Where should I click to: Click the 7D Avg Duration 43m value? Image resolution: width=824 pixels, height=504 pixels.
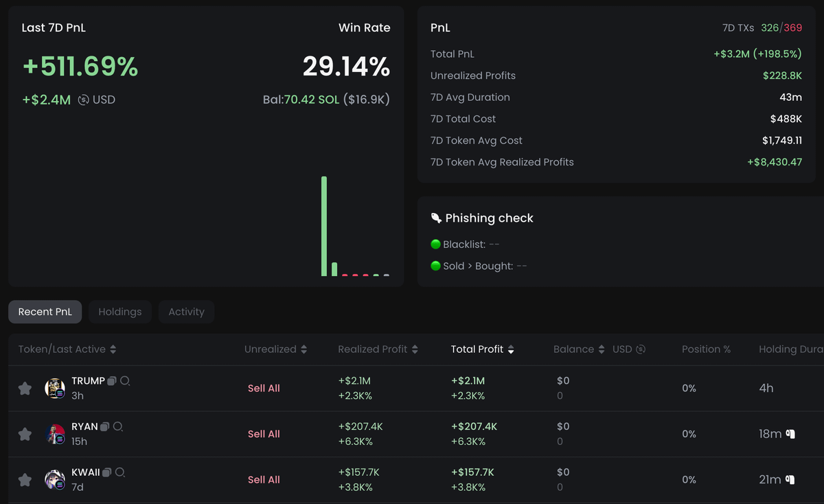pyautogui.click(x=790, y=98)
